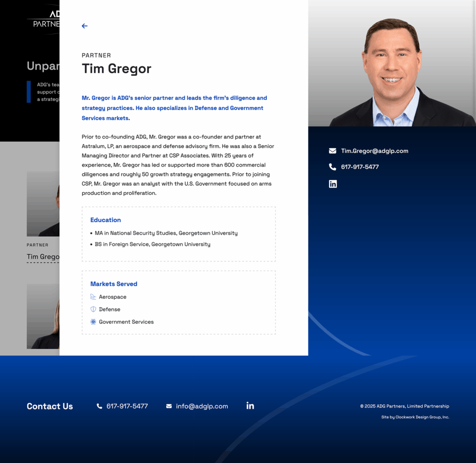Click the Tim Gregor name in background team list
Screen dimensions: 476x463
coord(43,257)
